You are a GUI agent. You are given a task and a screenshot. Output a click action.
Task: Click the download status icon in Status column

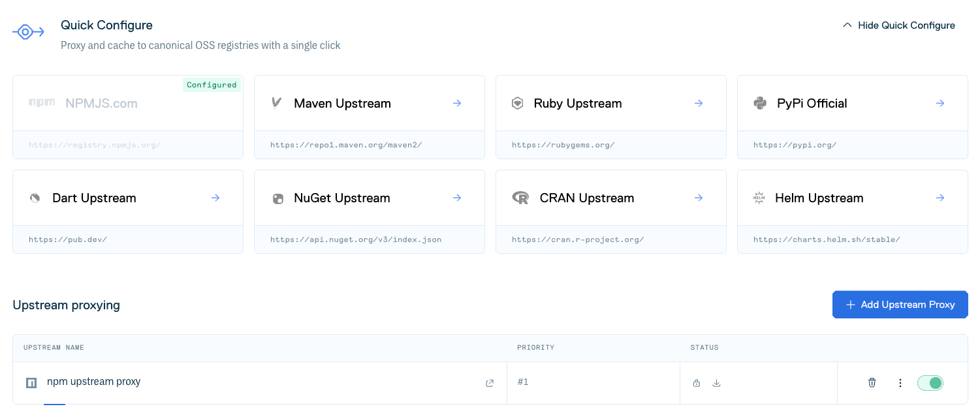(716, 383)
